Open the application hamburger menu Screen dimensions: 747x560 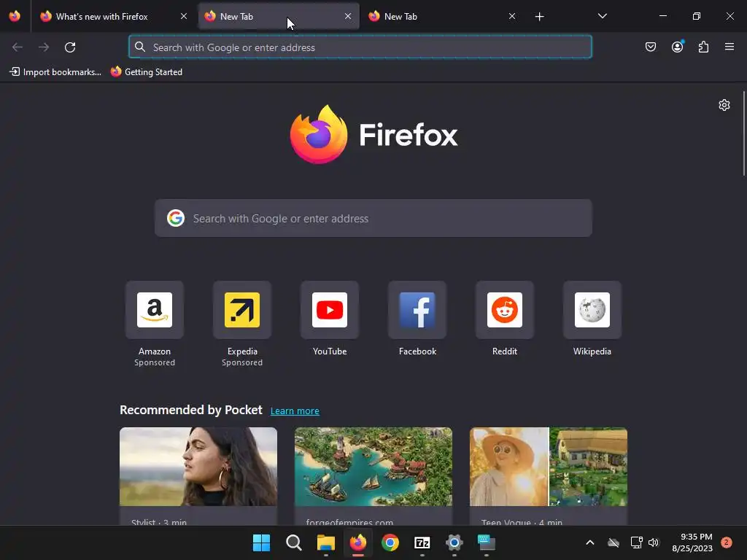729,47
